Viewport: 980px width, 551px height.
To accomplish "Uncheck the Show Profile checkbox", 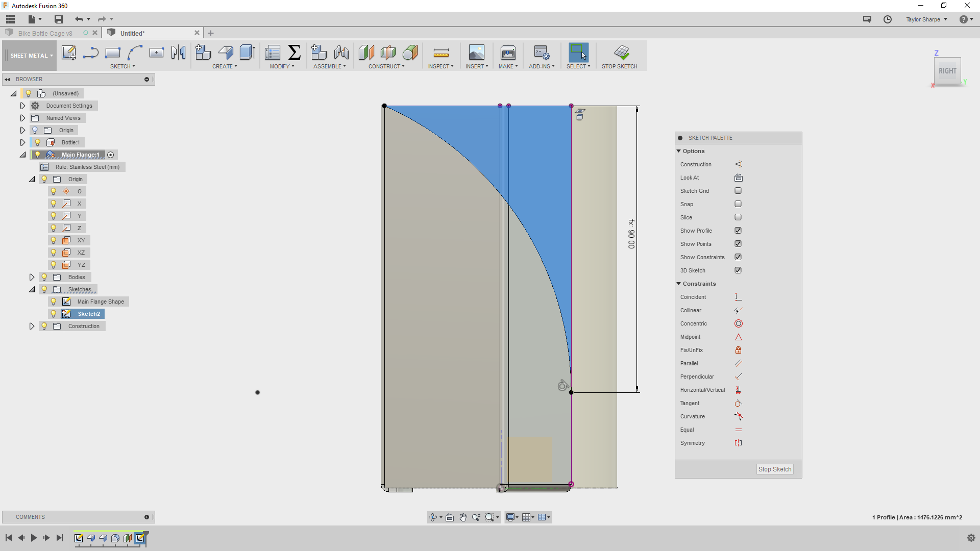I will tap(738, 231).
